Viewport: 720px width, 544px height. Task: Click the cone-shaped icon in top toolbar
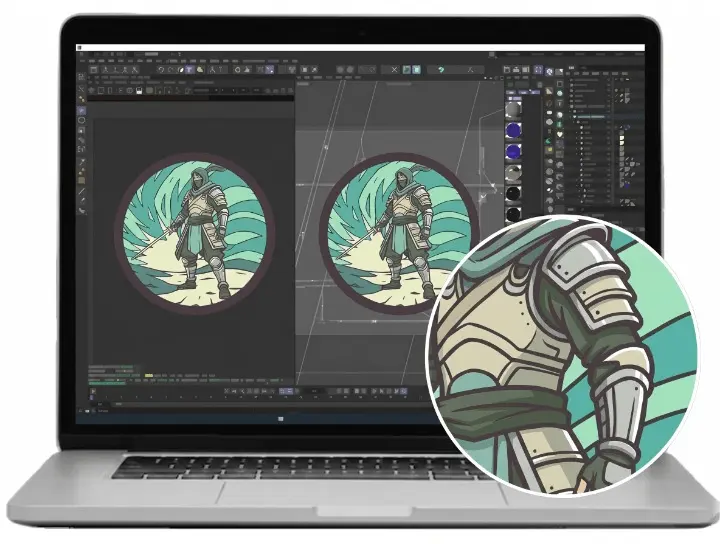coord(247,70)
